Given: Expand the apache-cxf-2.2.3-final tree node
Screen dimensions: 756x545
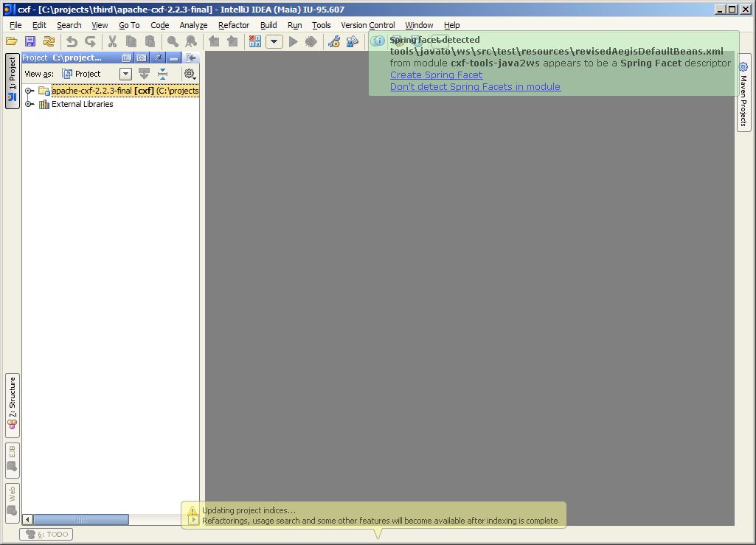Looking at the screenshot, I should (29, 91).
